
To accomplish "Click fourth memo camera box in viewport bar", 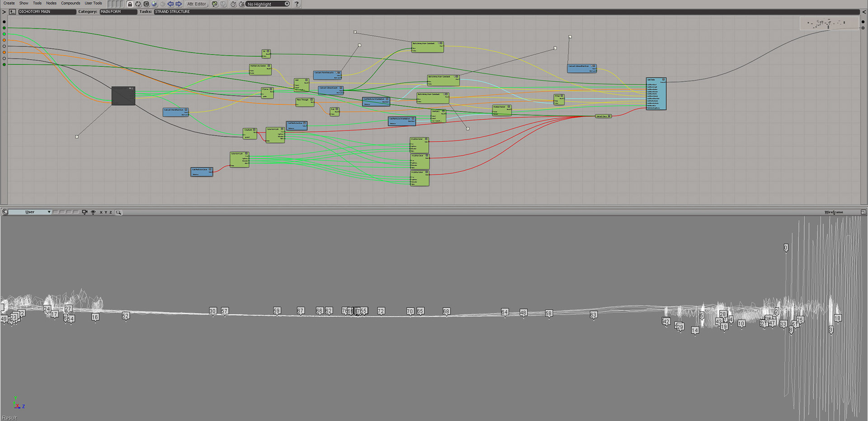I will 76,212.
